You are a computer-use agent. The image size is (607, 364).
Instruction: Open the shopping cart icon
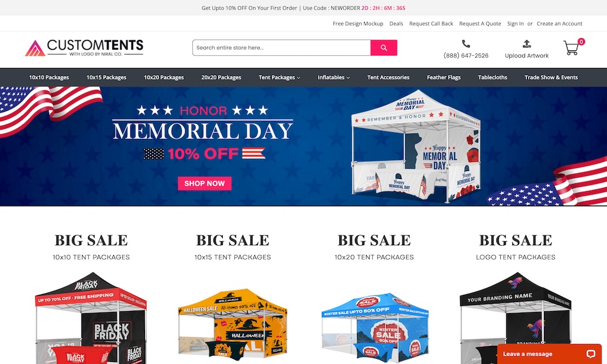point(571,48)
